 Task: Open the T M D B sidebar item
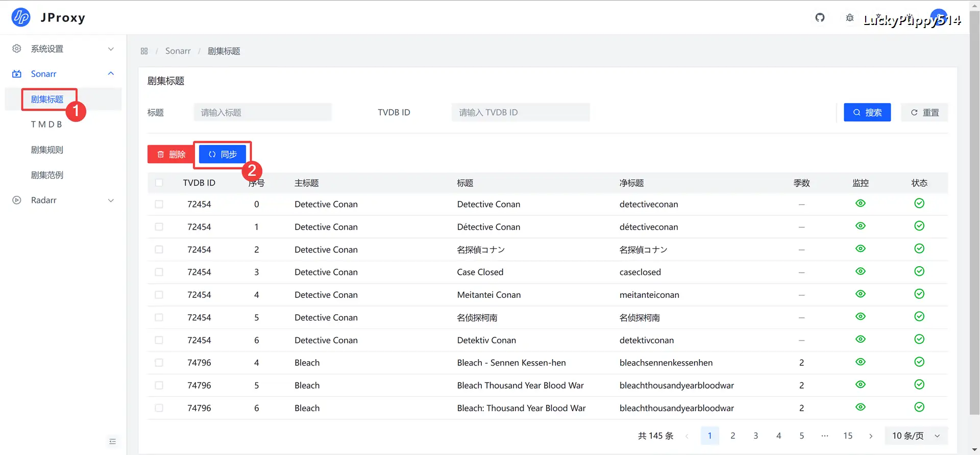point(46,124)
